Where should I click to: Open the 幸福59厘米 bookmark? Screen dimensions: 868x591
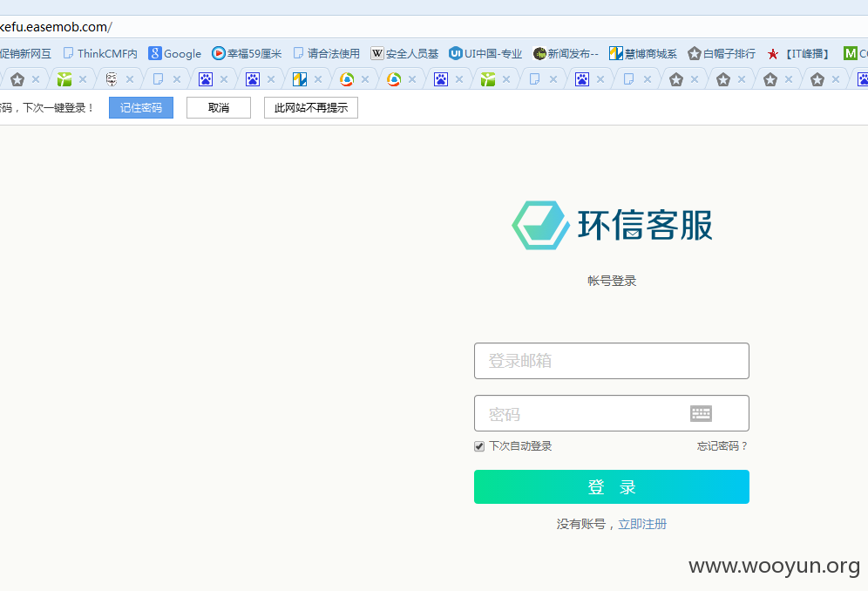[x=247, y=54]
